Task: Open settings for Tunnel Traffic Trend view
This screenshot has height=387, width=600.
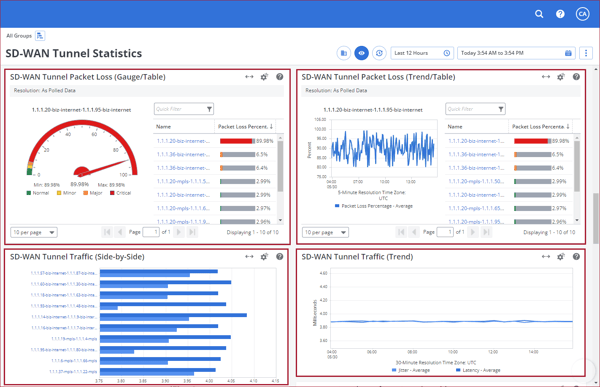Action: 561,256
